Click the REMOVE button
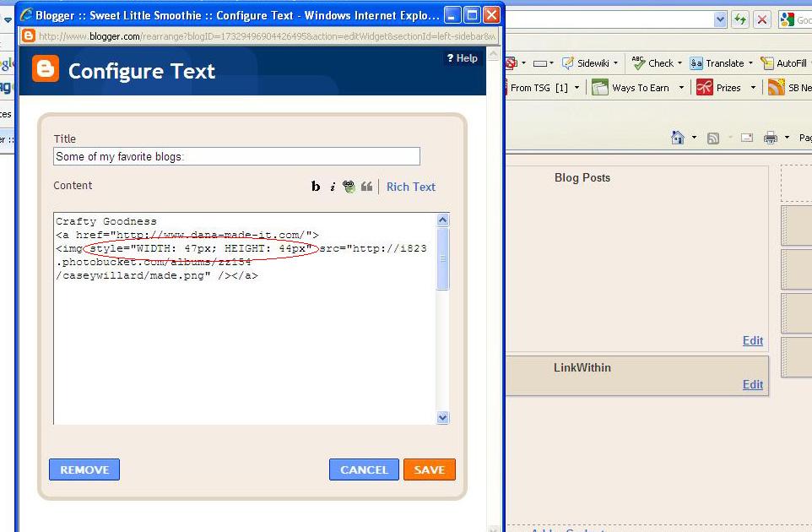 [84, 470]
